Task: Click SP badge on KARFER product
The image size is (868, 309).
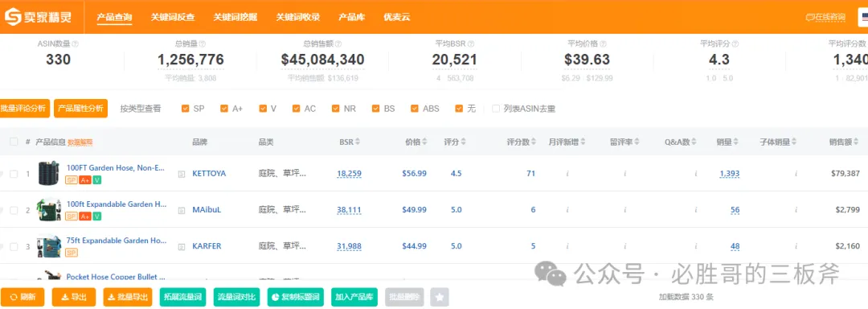Action: (71, 253)
